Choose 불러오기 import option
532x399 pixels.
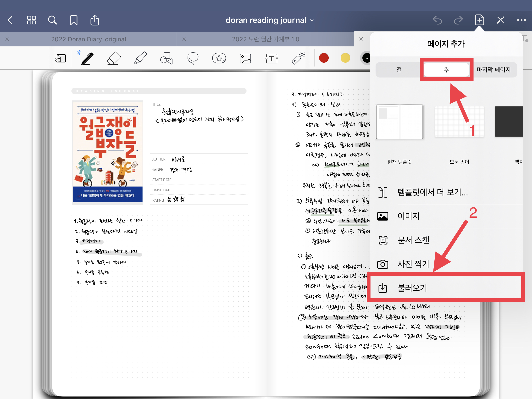[x=412, y=288]
